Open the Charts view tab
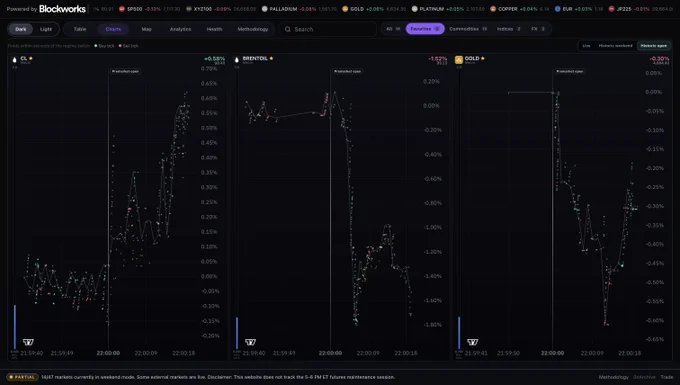 113,29
